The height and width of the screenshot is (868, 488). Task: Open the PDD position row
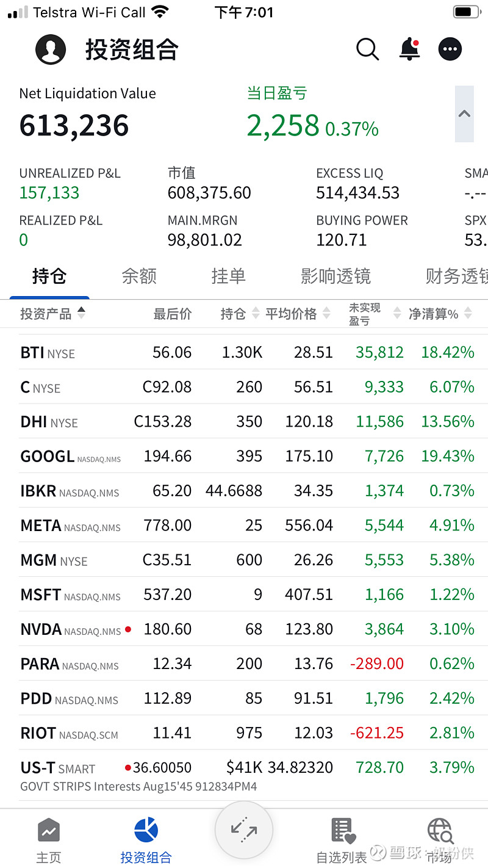(244, 698)
